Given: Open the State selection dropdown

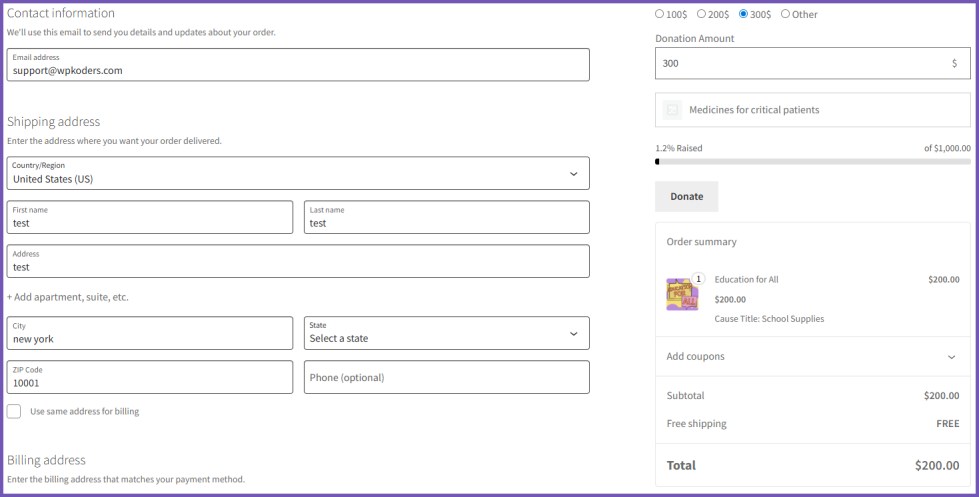Looking at the screenshot, I should point(446,333).
